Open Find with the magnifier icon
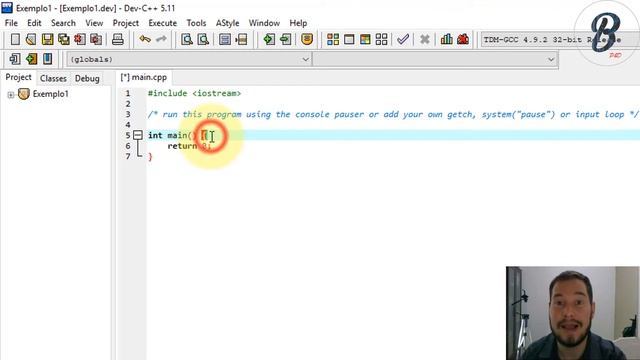 coord(187,39)
